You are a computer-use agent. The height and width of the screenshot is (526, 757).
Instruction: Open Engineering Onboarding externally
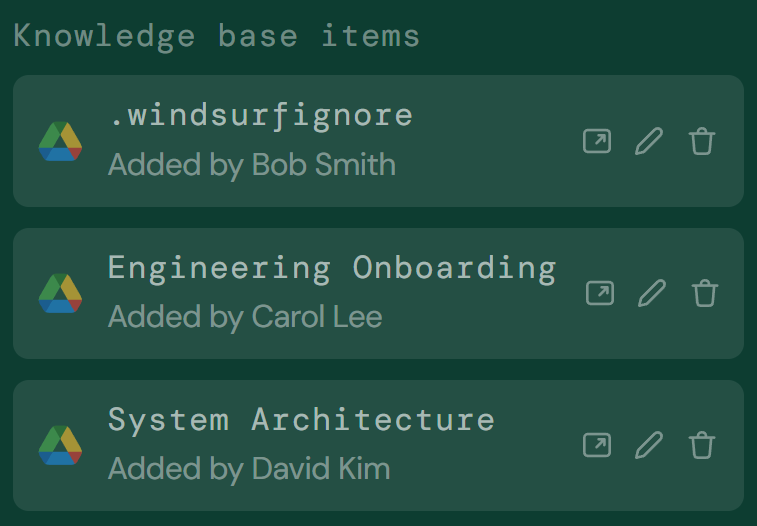(600, 293)
